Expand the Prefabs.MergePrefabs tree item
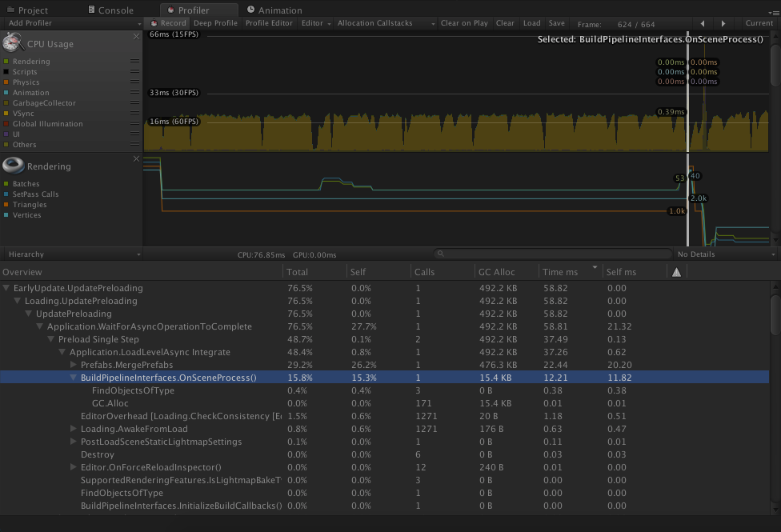This screenshot has height=532, width=781. click(74, 365)
